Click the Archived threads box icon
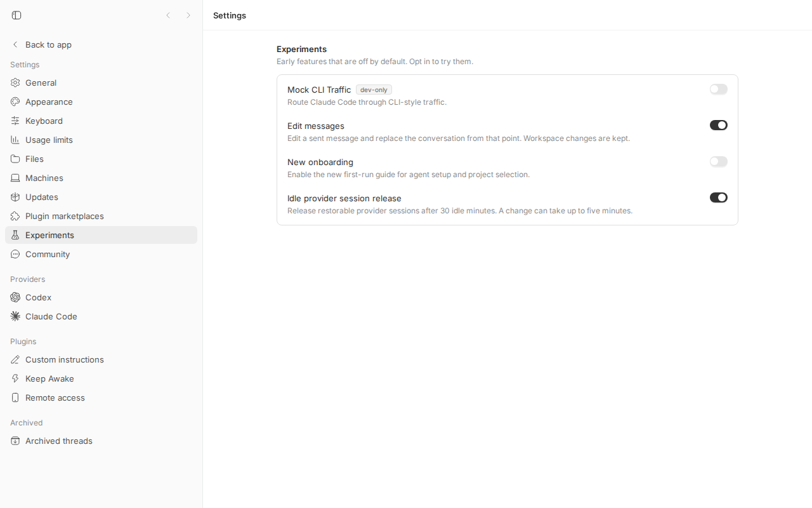Screen dimensions: 812x508 click(15, 441)
